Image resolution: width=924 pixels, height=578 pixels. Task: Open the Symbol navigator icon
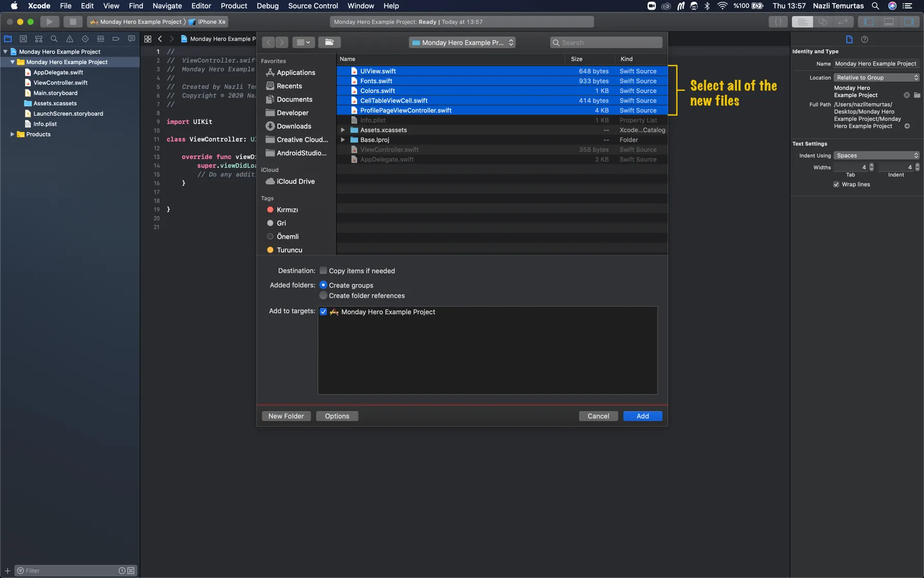[39, 39]
